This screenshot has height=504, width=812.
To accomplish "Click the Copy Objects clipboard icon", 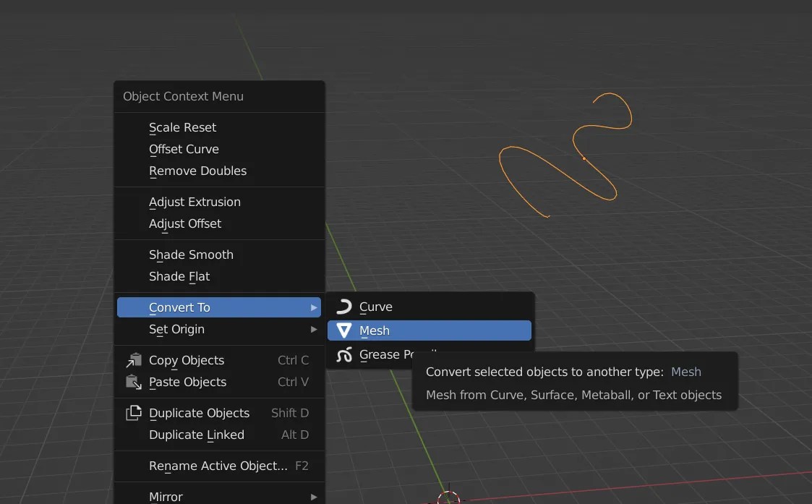I will (x=134, y=359).
